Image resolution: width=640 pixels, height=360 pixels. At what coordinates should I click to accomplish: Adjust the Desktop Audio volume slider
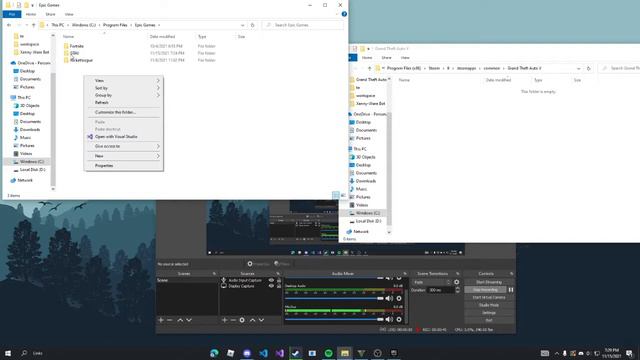[334, 298]
